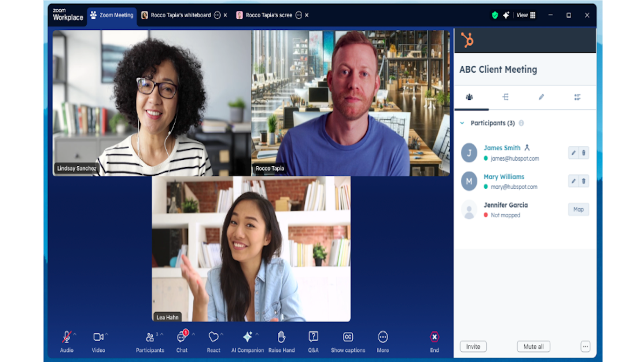Close Rocco Tapia's whiteboard tab

coord(226,15)
